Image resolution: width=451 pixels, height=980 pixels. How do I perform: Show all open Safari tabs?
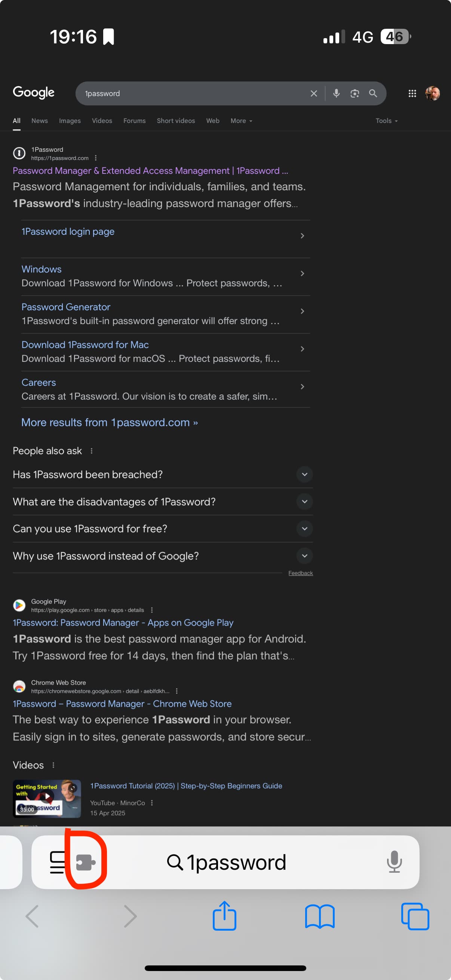click(x=415, y=916)
